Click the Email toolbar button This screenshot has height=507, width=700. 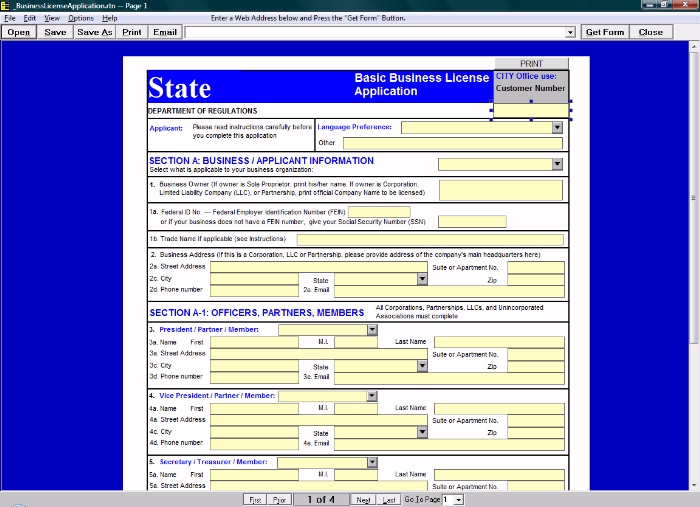165,32
